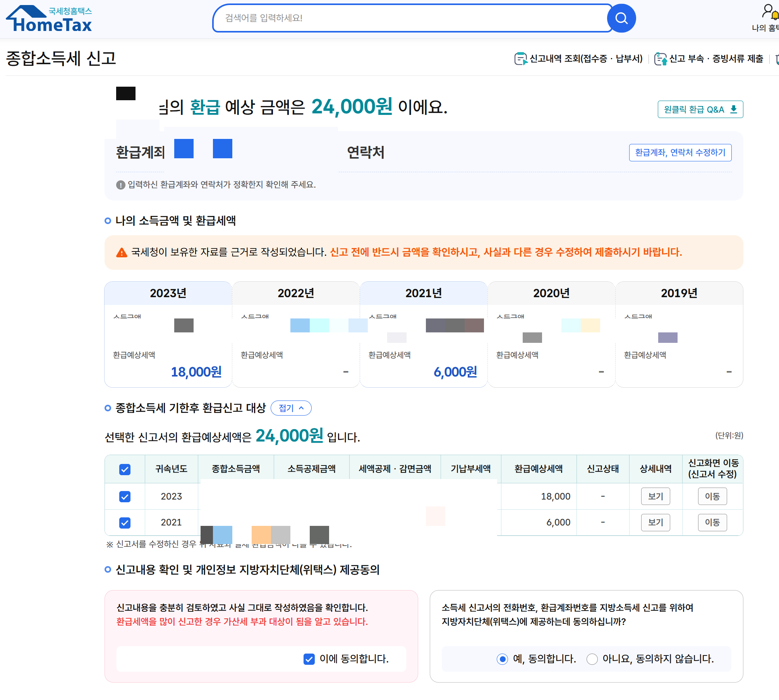Click the HomeTax logo
Viewport: 779px width, 700px height.
[x=49, y=19]
